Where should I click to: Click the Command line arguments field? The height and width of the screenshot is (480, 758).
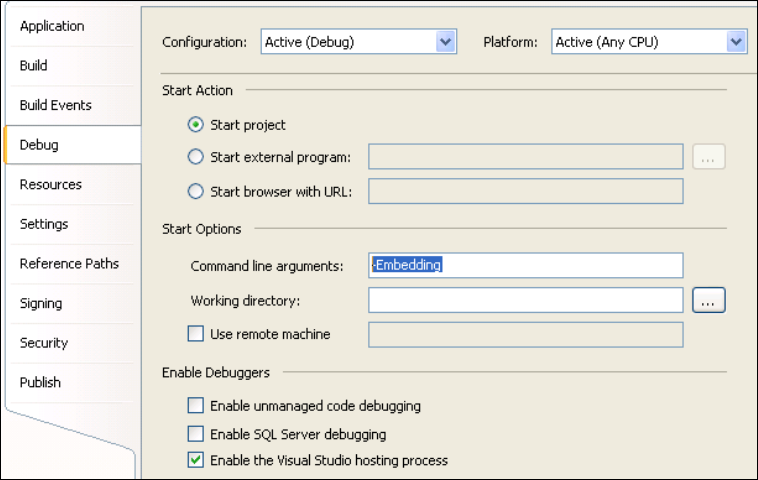point(525,265)
